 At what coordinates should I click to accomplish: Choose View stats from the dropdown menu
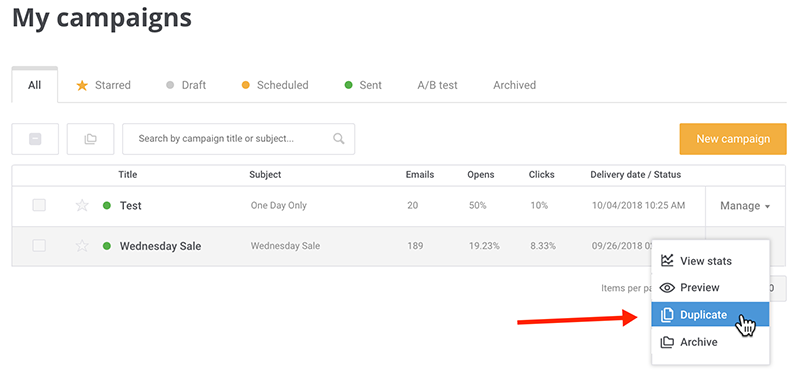(710, 261)
